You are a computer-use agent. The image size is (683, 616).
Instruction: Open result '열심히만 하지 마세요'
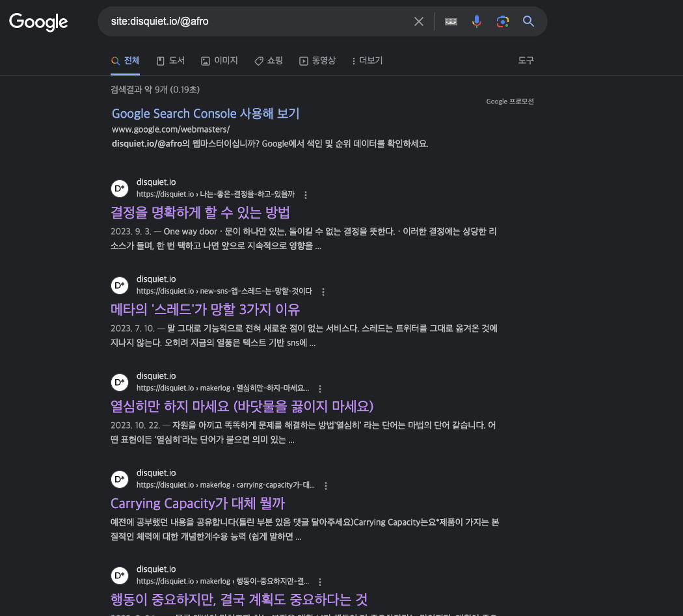pos(242,407)
